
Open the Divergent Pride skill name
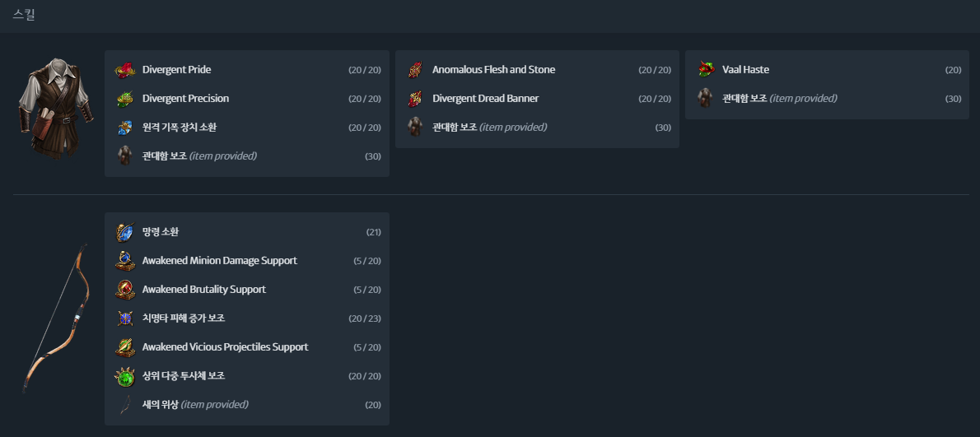point(177,70)
